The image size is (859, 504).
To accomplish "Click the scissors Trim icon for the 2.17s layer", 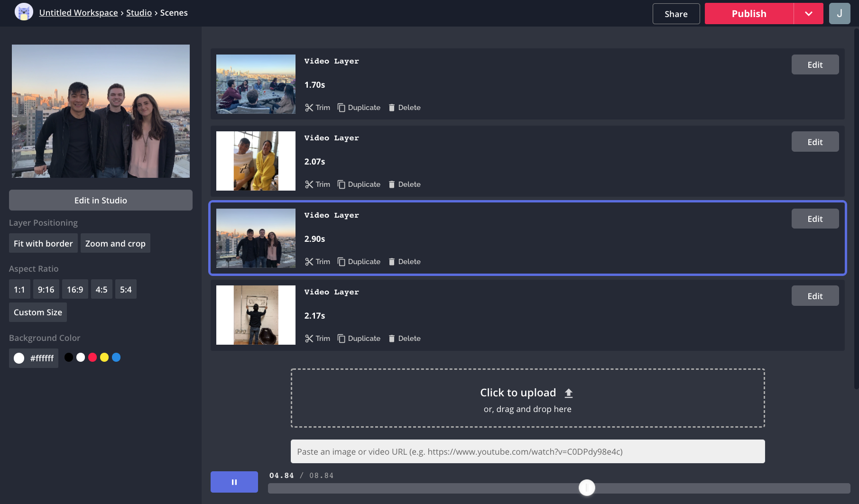I will (x=309, y=339).
